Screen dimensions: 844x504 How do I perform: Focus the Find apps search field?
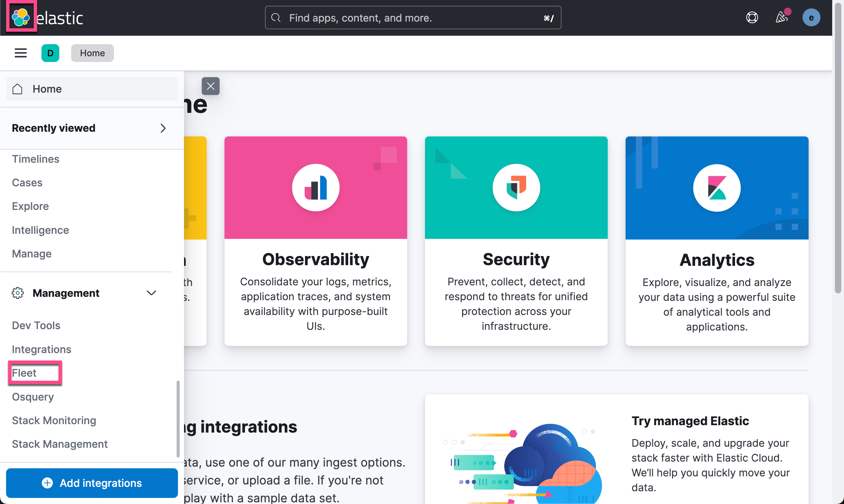pyautogui.click(x=413, y=18)
